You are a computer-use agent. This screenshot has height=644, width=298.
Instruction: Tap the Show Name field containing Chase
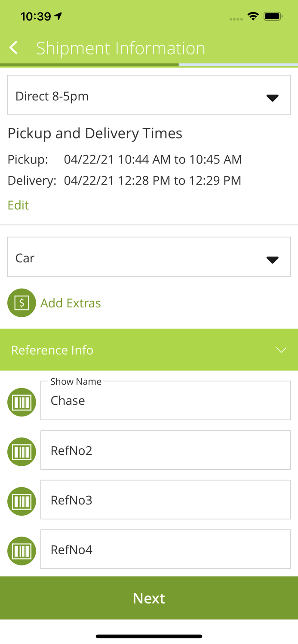click(166, 400)
